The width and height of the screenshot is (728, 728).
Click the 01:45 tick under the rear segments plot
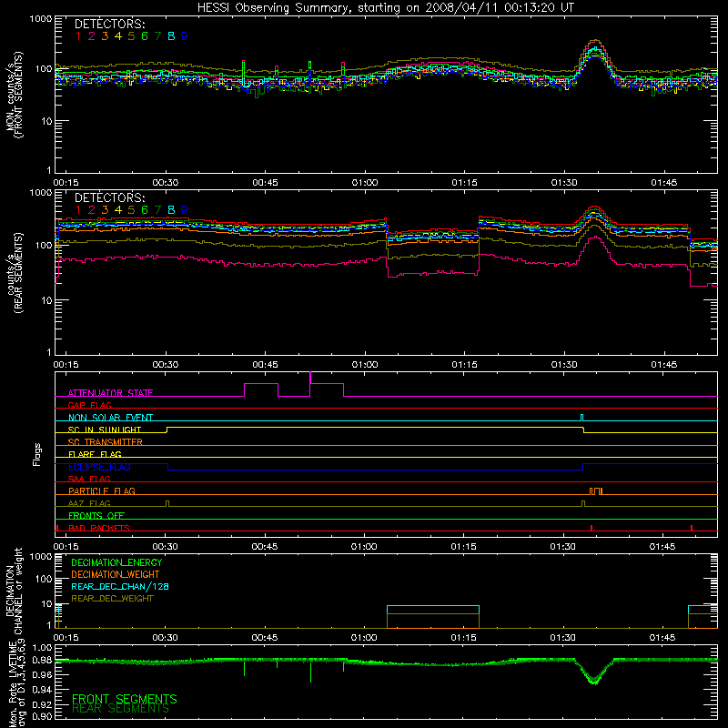click(x=664, y=365)
